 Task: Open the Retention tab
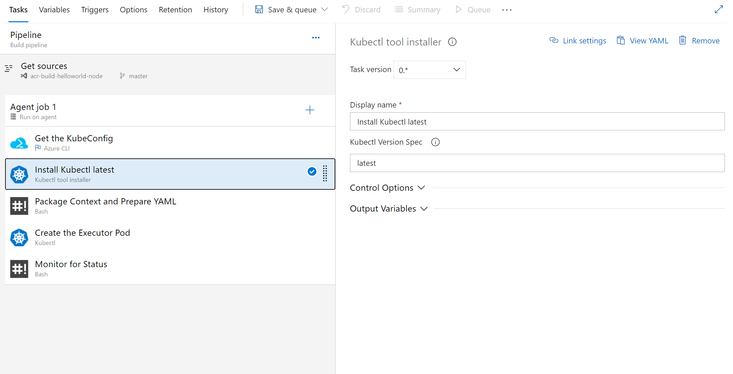pos(175,10)
